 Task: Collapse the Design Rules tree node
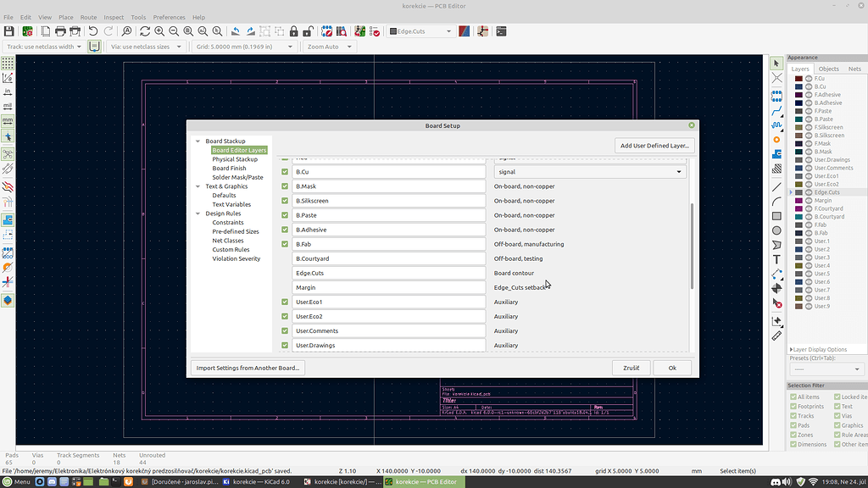tap(198, 213)
